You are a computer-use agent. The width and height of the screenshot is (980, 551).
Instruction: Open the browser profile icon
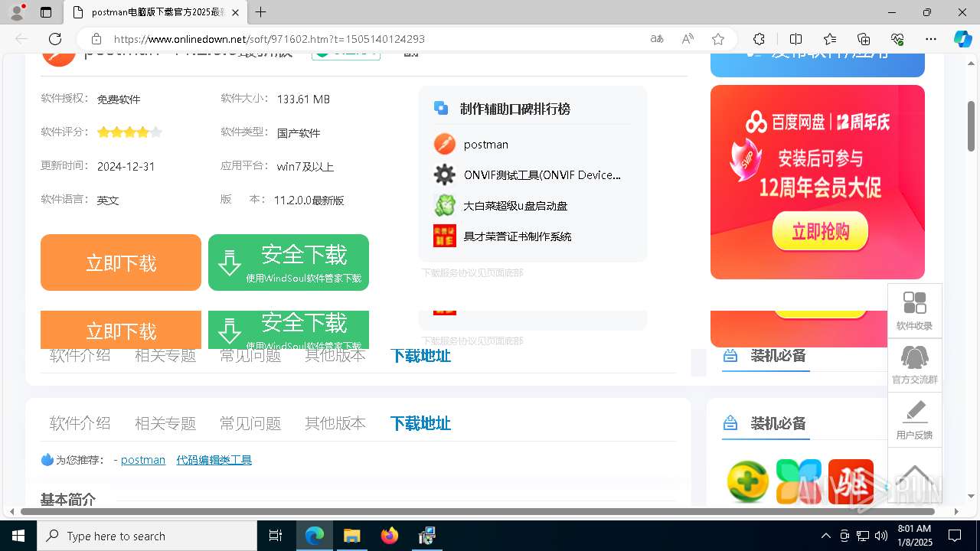tap(17, 12)
